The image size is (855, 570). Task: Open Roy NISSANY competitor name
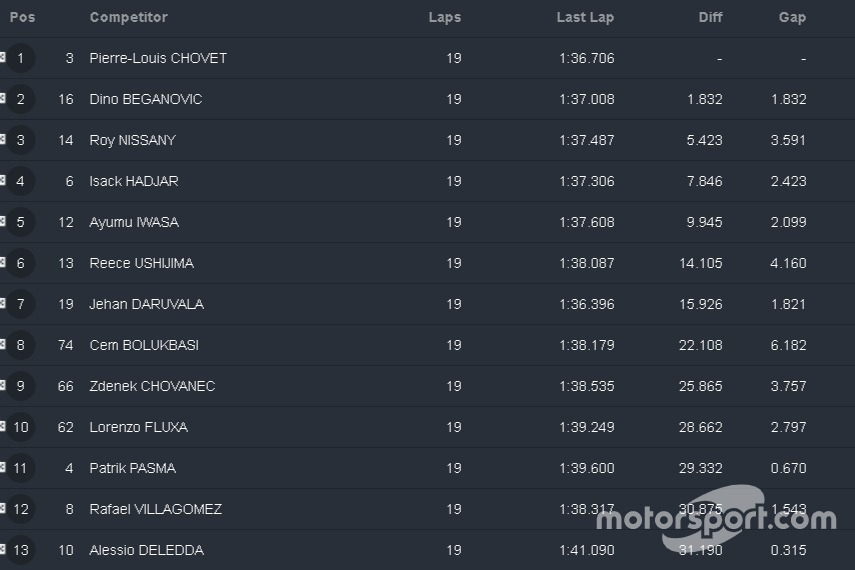pyautogui.click(x=131, y=140)
